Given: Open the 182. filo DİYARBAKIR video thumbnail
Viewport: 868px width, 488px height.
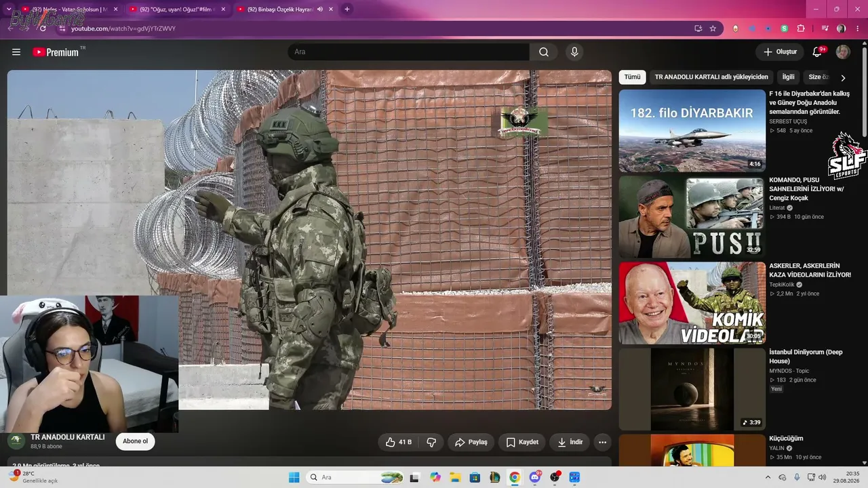Looking at the screenshot, I should [x=692, y=131].
